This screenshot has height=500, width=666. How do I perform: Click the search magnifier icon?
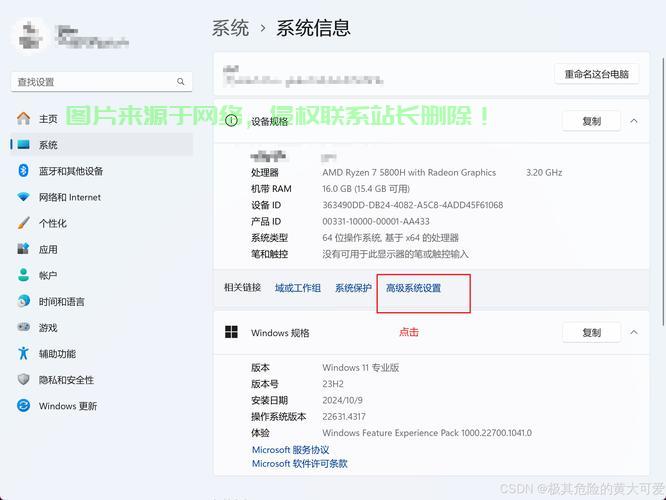click(181, 82)
